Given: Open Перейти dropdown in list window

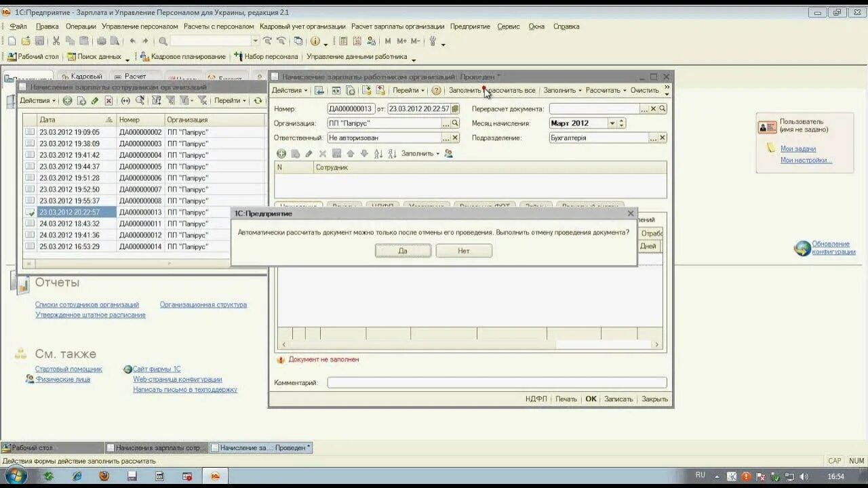Looking at the screenshot, I should point(230,100).
